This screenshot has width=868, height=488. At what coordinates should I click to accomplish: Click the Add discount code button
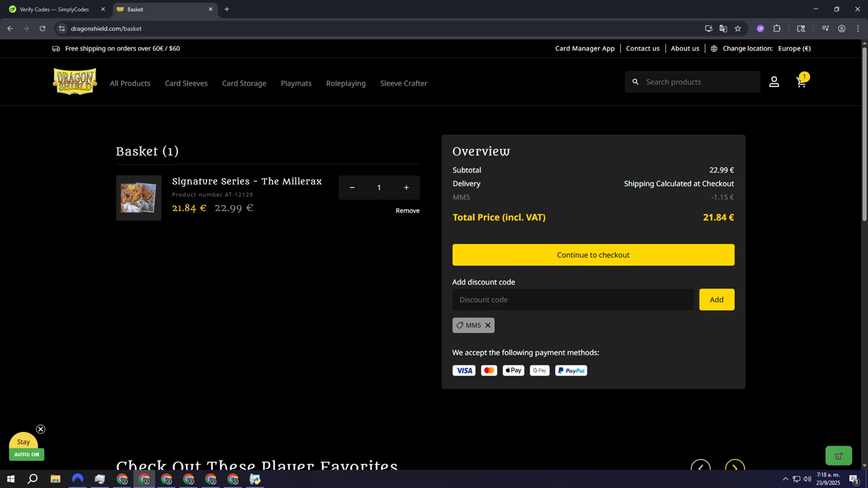coord(717,300)
